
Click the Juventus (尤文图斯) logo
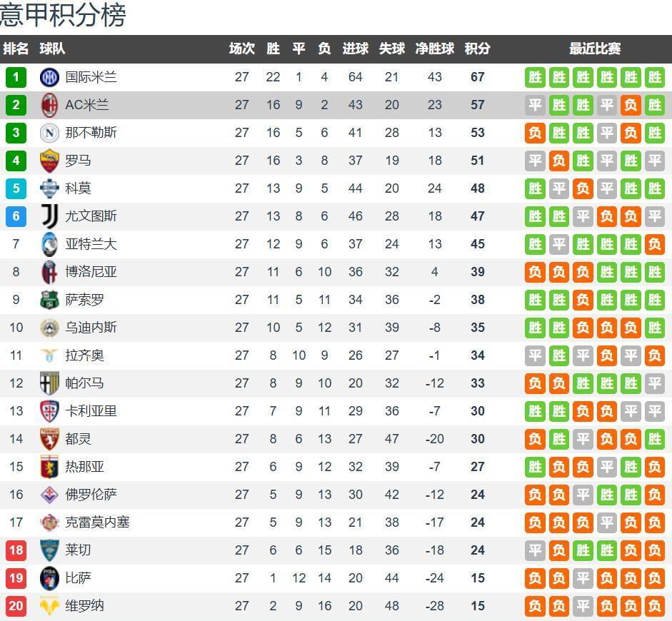(x=49, y=216)
